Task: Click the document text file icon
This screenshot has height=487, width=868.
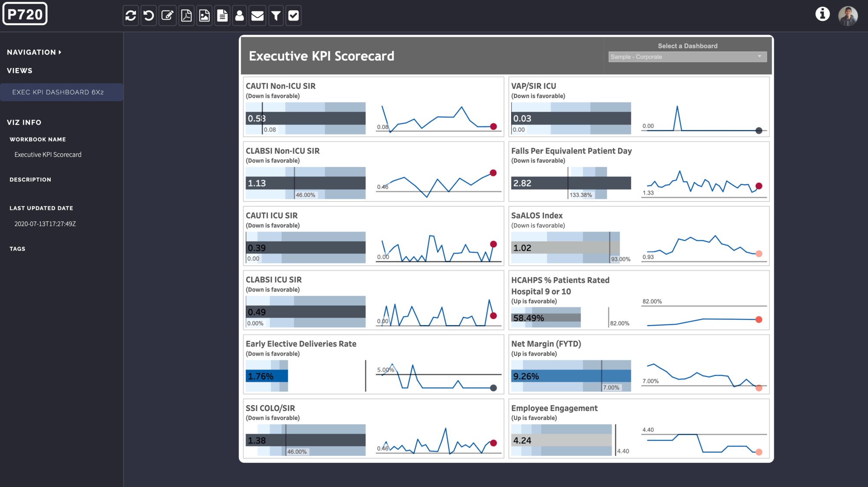Action: point(222,16)
